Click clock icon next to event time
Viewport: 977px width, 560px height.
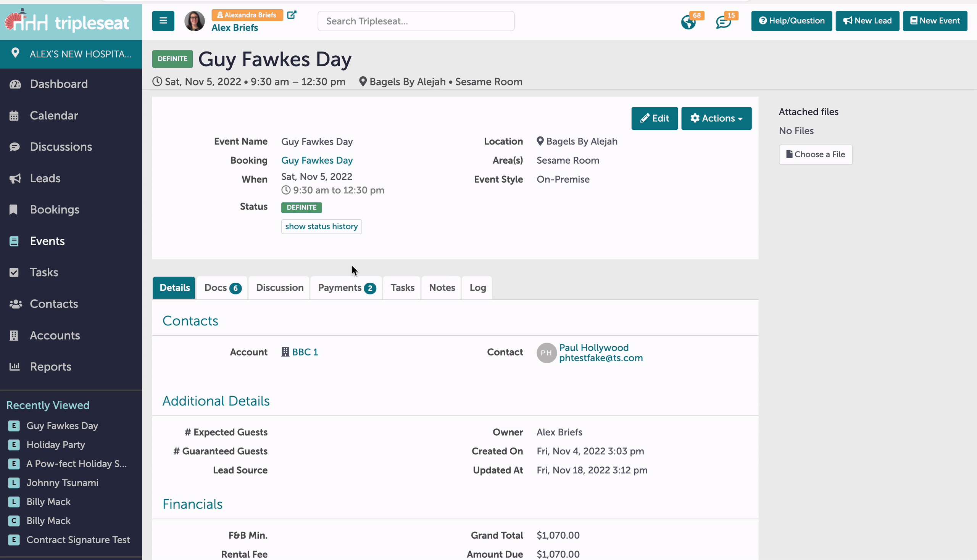point(286,190)
